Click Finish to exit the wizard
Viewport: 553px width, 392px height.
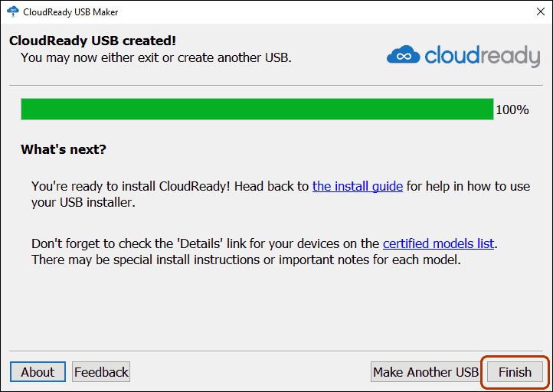(515, 372)
